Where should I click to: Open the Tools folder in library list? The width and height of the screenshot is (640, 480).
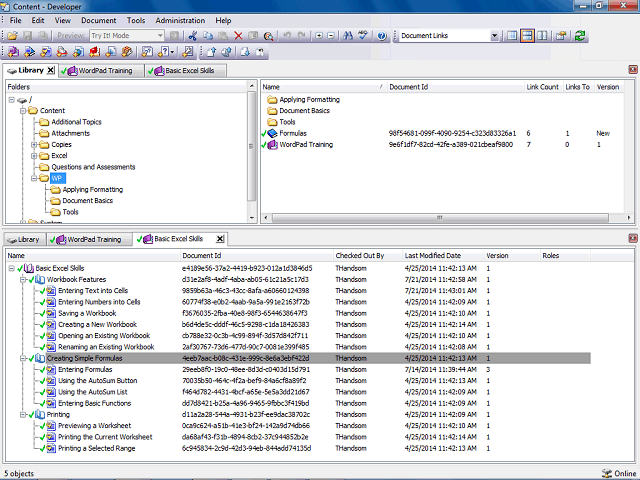(x=287, y=122)
